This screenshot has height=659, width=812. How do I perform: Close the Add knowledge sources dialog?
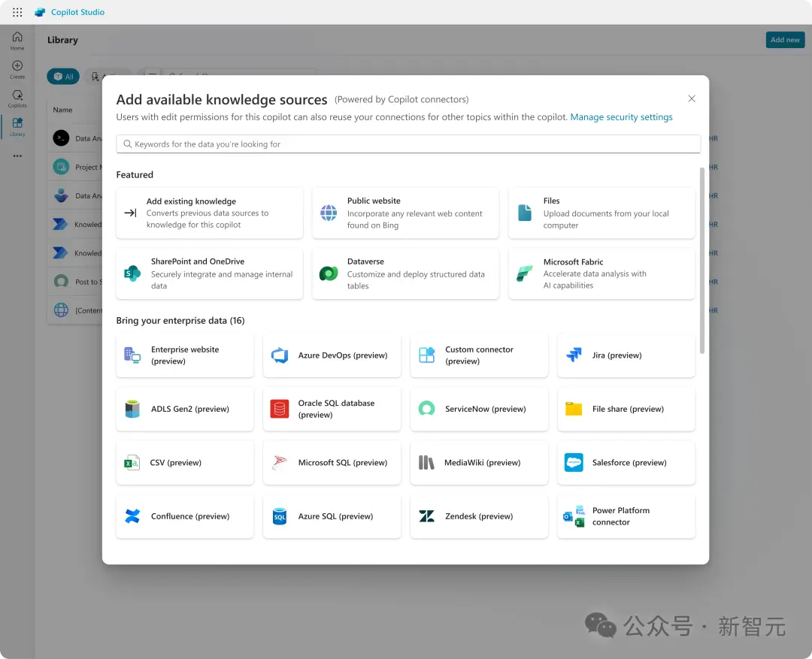pyautogui.click(x=692, y=98)
